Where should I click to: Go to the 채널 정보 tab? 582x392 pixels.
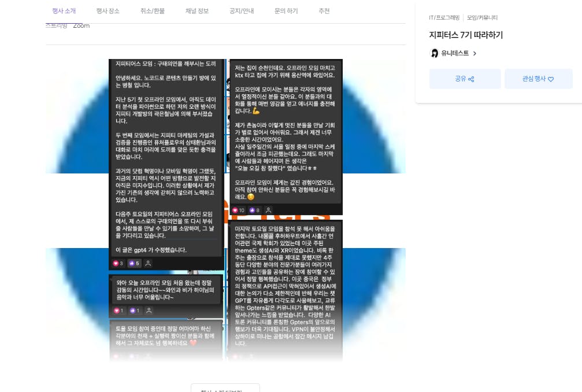tap(197, 11)
